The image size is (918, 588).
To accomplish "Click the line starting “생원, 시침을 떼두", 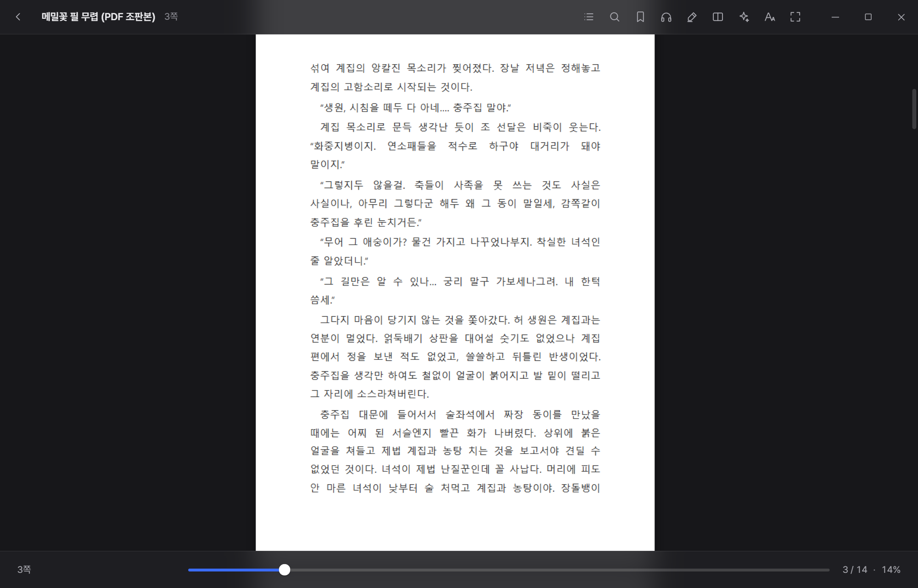I will [415, 107].
